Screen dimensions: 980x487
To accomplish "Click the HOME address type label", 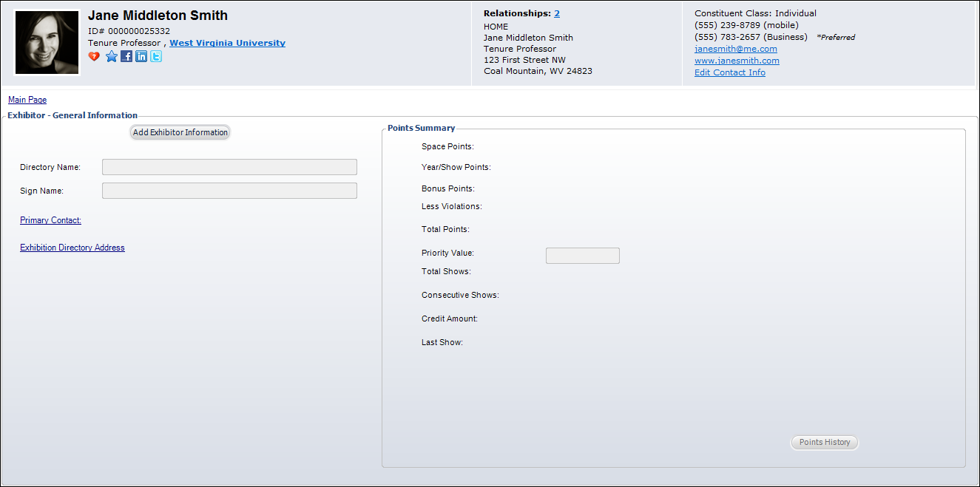I will coord(496,27).
